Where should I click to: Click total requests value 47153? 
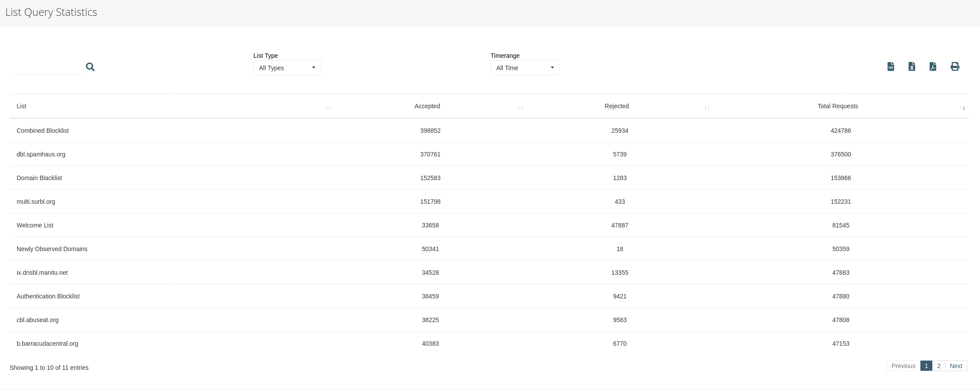point(841,344)
